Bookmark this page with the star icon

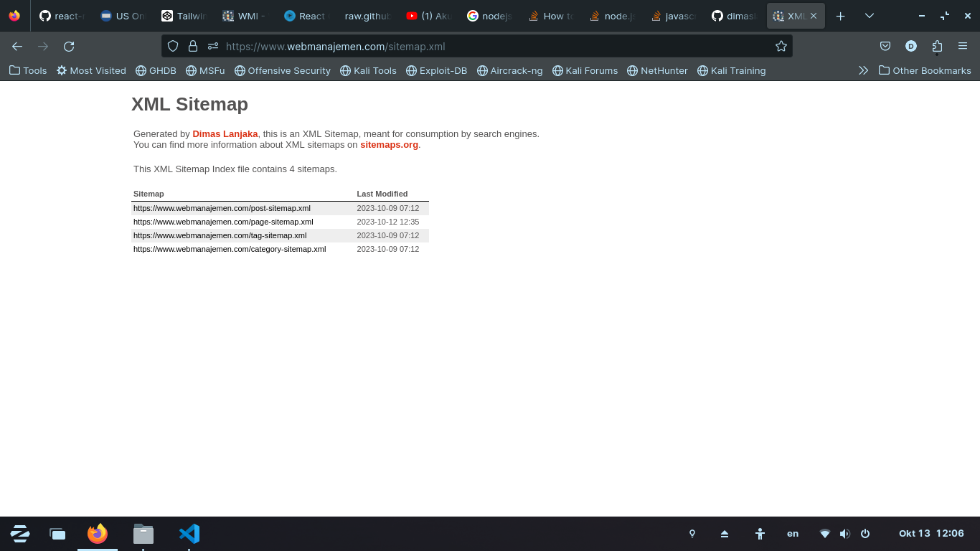[x=781, y=46]
